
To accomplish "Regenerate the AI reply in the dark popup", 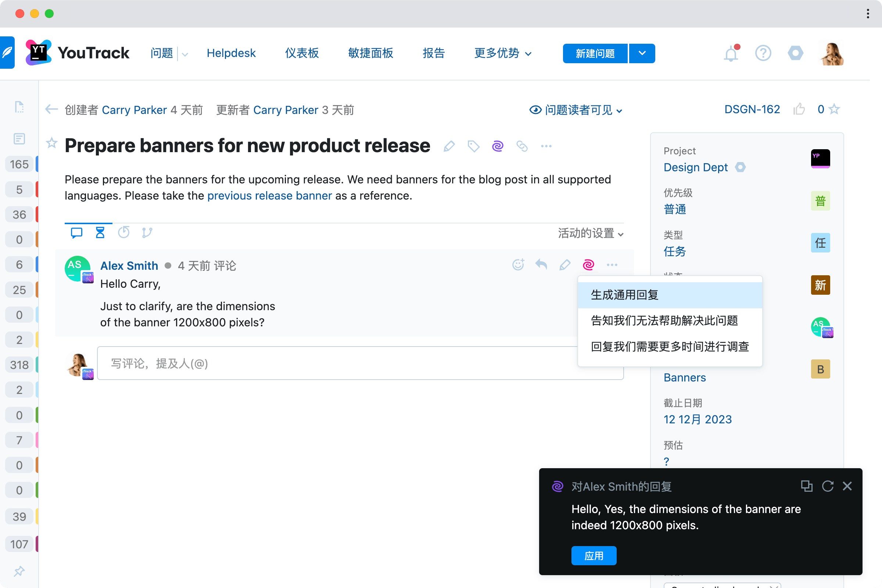I will [827, 486].
